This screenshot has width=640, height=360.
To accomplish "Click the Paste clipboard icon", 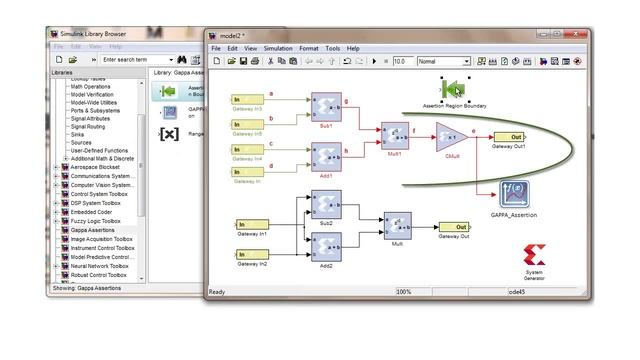I will pos(293,61).
